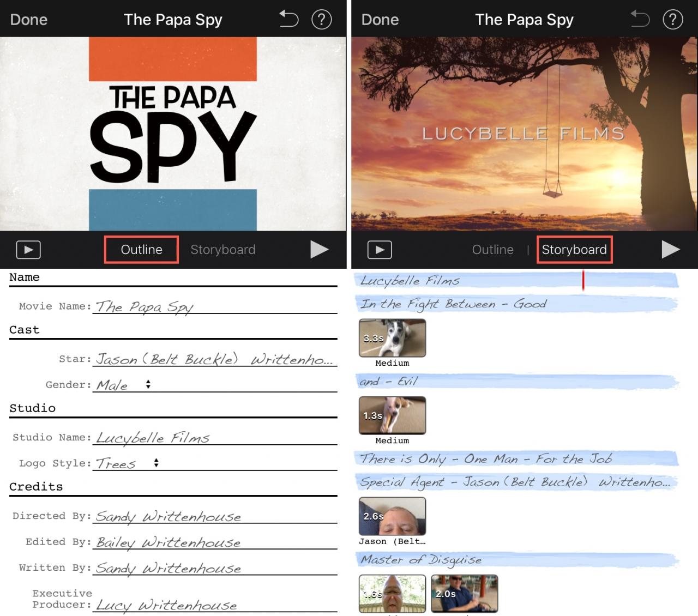Play trailer with triangle beside right Storyboard
The image size is (698, 616).
pyautogui.click(x=671, y=250)
